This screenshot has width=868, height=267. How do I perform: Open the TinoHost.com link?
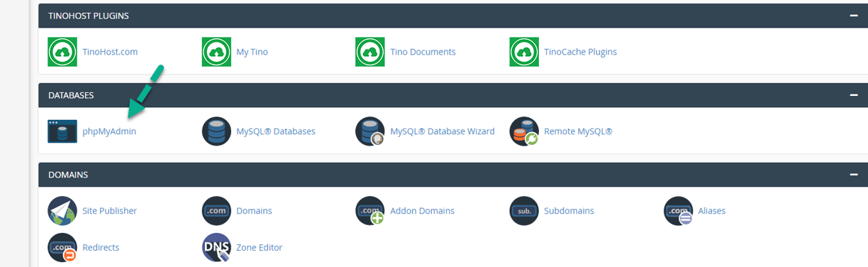click(110, 52)
